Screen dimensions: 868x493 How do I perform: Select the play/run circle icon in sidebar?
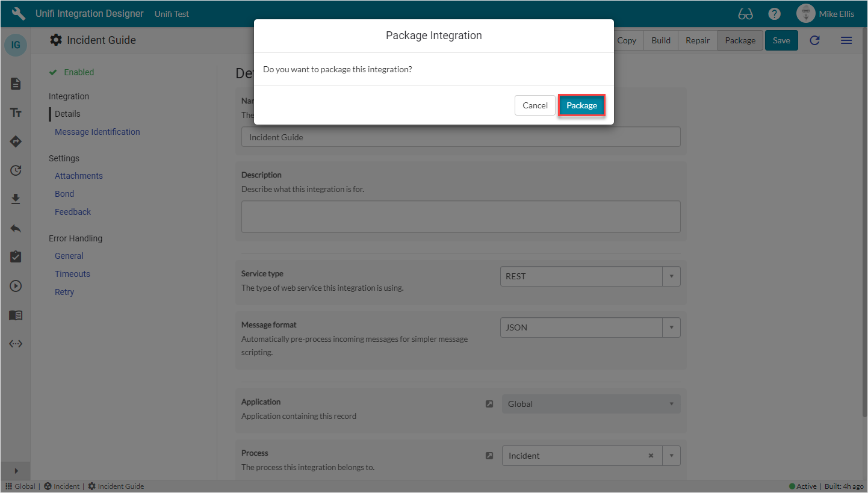[16, 286]
